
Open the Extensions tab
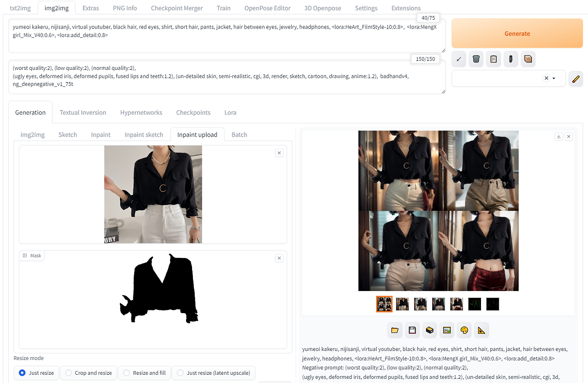coord(406,8)
